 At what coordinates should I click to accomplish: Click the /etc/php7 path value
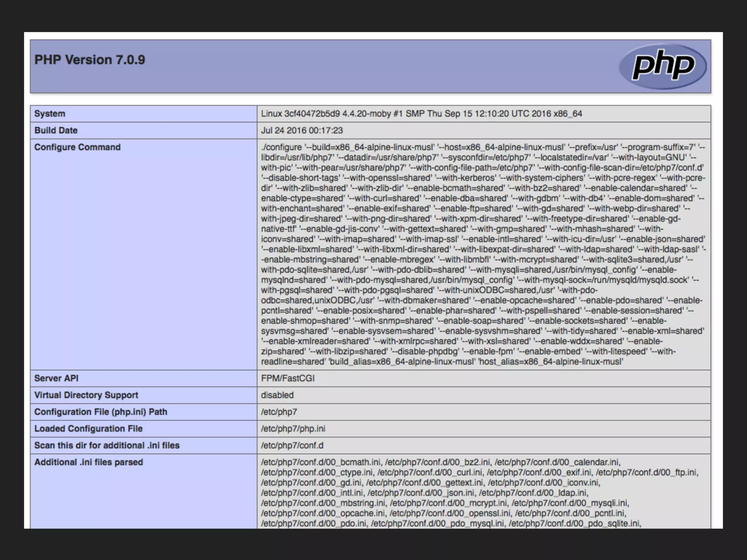tap(279, 412)
